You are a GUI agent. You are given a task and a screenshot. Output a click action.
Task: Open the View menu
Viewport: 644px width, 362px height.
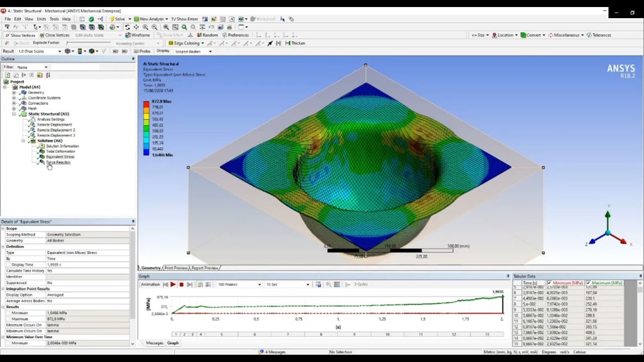pyautogui.click(x=29, y=19)
